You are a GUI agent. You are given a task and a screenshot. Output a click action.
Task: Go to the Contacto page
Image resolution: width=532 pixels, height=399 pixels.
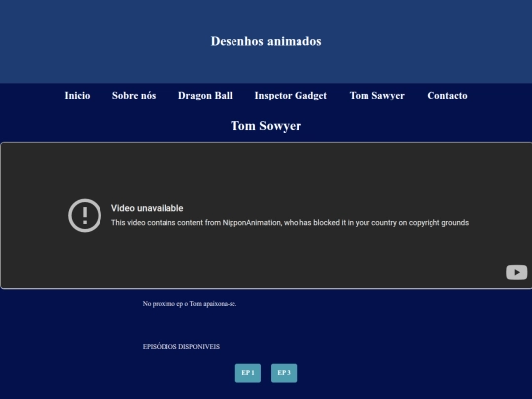pyautogui.click(x=447, y=95)
